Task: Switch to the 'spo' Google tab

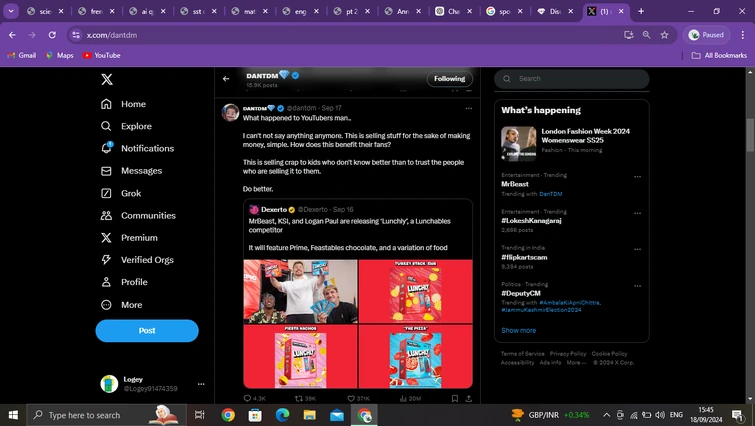Action: pos(505,11)
